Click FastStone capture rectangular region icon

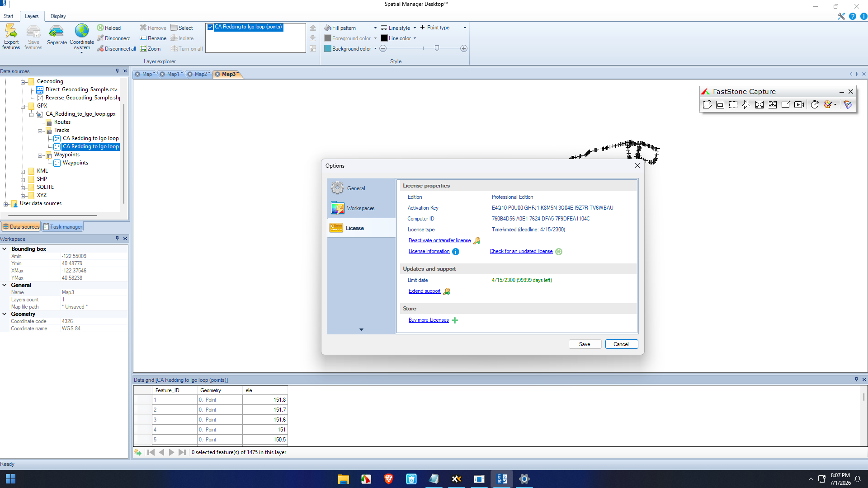(x=733, y=104)
